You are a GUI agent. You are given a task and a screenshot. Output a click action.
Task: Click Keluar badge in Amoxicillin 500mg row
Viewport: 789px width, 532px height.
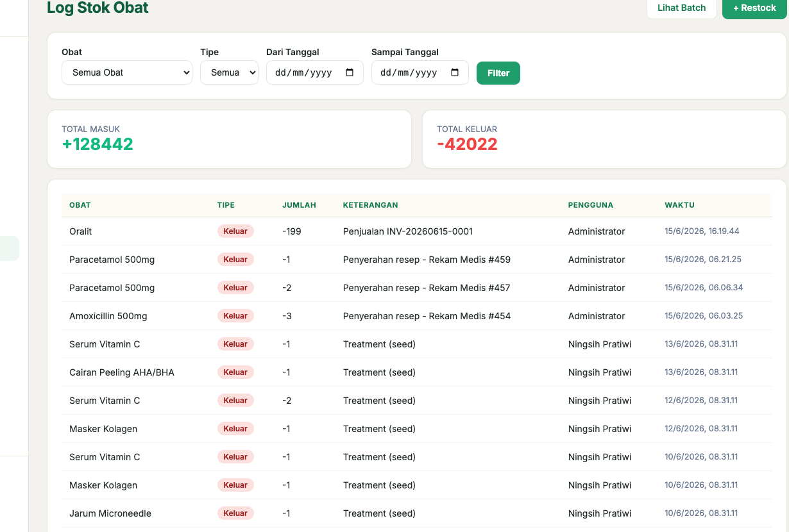coord(235,316)
